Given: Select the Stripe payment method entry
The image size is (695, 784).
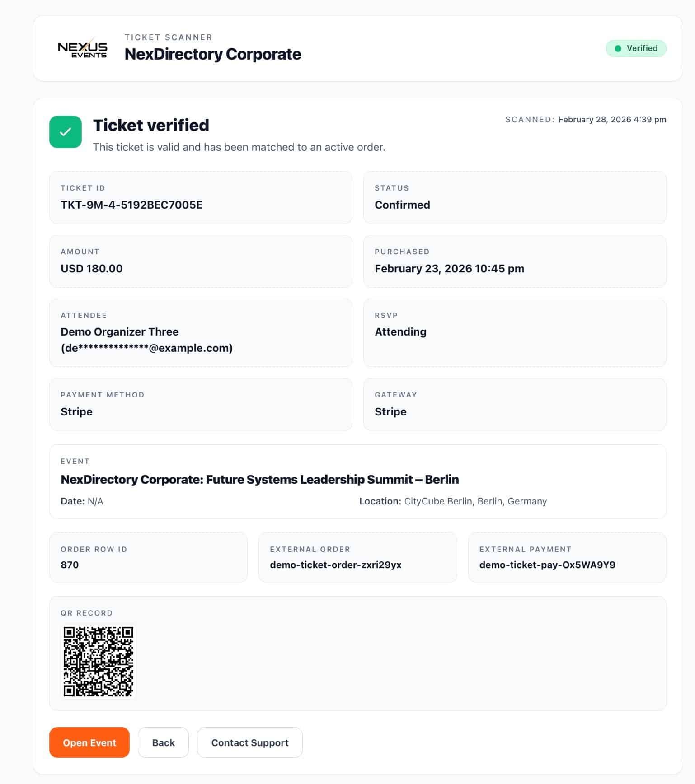Looking at the screenshot, I should pos(76,411).
